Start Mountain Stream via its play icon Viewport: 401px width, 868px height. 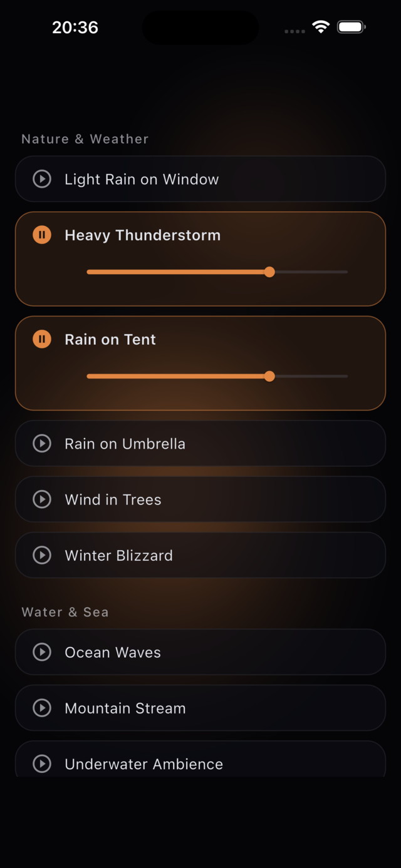(x=42, y=708)
